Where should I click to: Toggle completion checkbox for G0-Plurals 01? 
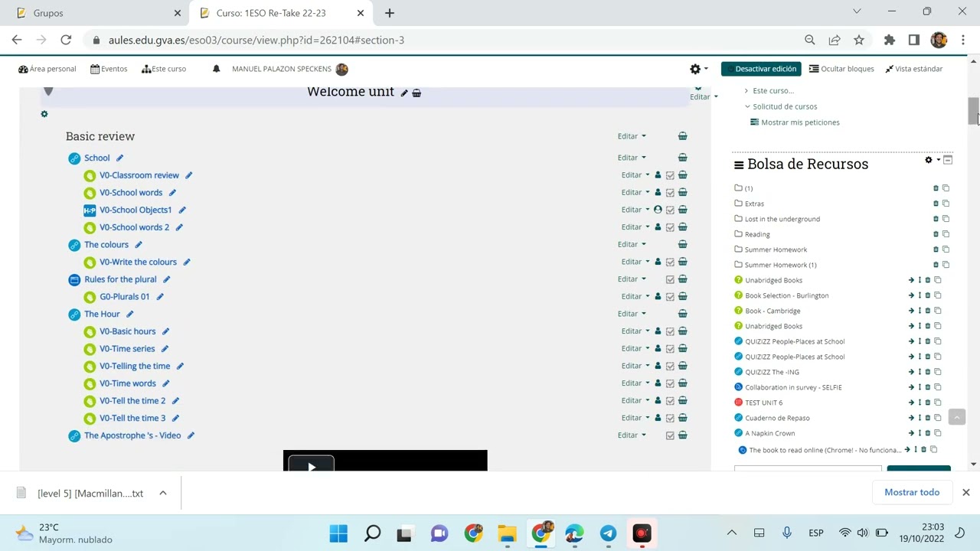click(x=670, y=297)
